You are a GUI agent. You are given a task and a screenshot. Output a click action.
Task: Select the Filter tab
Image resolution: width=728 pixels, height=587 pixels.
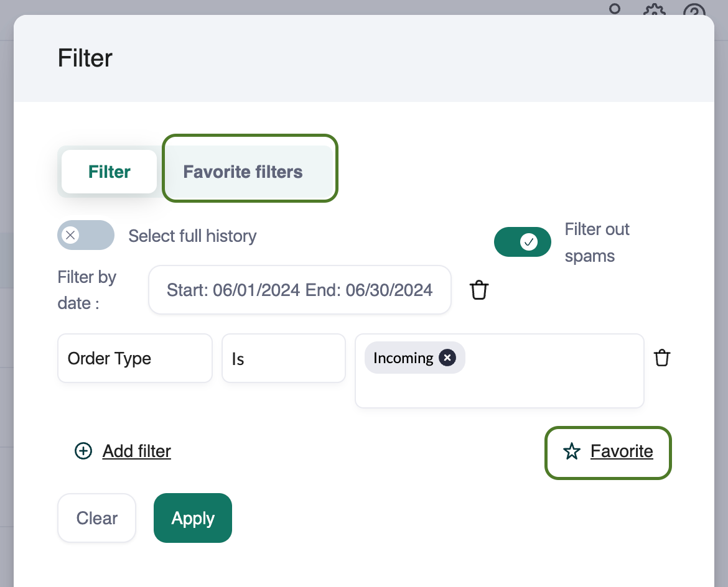(x=110, y=172)
